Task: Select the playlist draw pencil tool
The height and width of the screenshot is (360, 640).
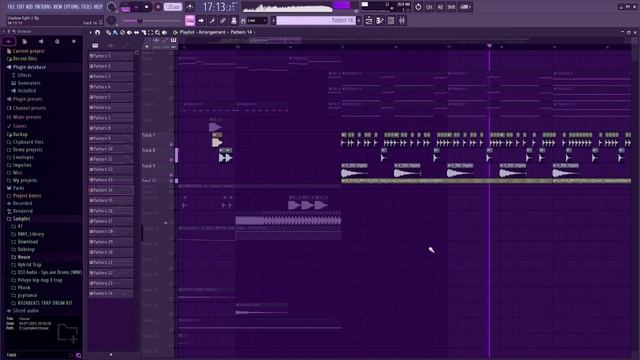Action: [108, 32]
